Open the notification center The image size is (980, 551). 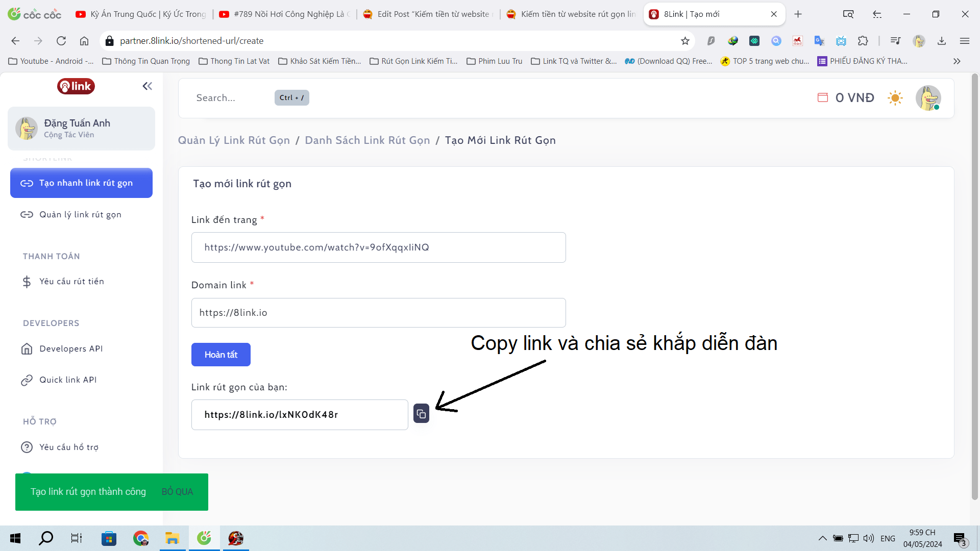[960, 538]
